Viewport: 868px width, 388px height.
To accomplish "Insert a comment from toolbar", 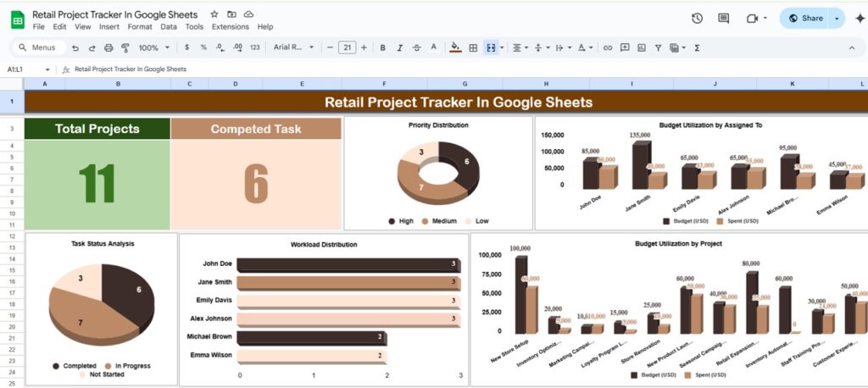I will tap(625, 47).
